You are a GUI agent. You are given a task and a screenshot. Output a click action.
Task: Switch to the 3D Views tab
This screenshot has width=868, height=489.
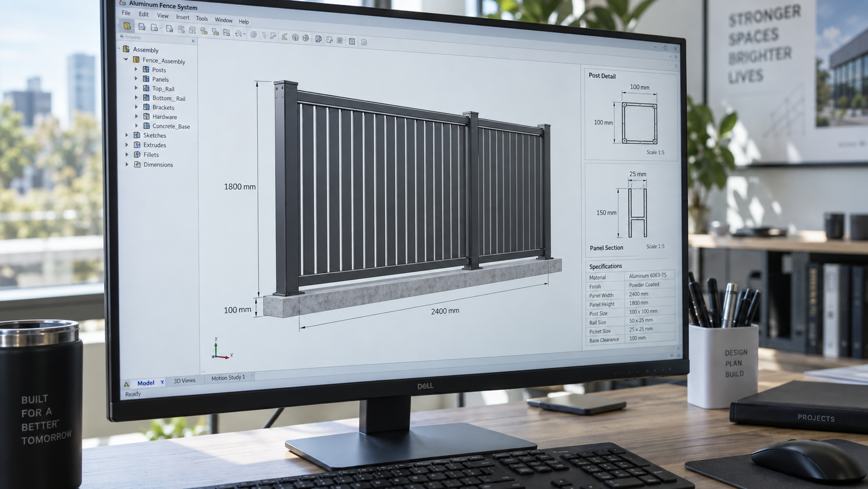pyautogui.click(x=184, y=380)
